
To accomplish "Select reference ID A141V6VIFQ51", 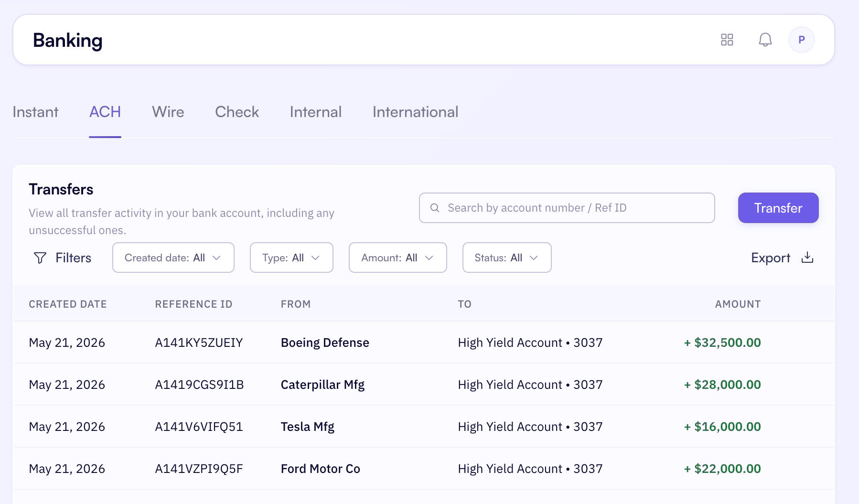I will 199,427.
